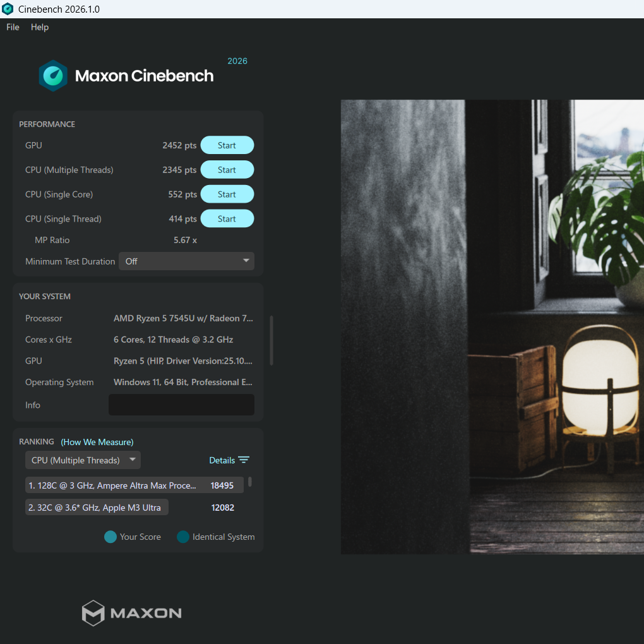The width and height of the screenshot is (644, 644).
Task: Click the MAXON logo at the bottom
Action: point(132,613)
